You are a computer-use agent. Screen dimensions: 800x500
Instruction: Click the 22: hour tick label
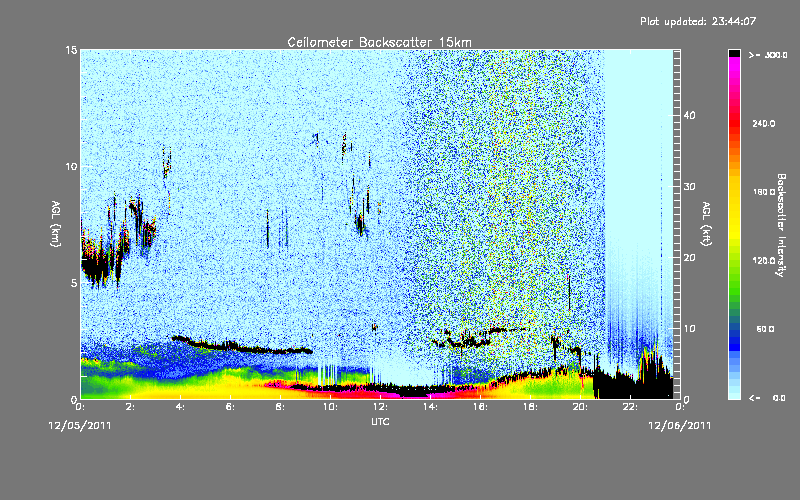(x=630, y=407)
